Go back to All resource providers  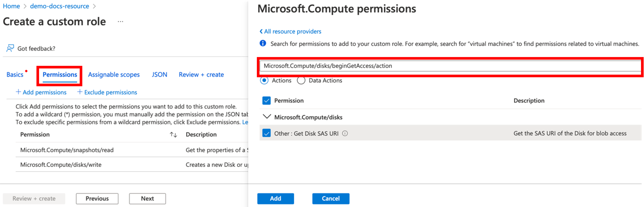tap(292, 31)
